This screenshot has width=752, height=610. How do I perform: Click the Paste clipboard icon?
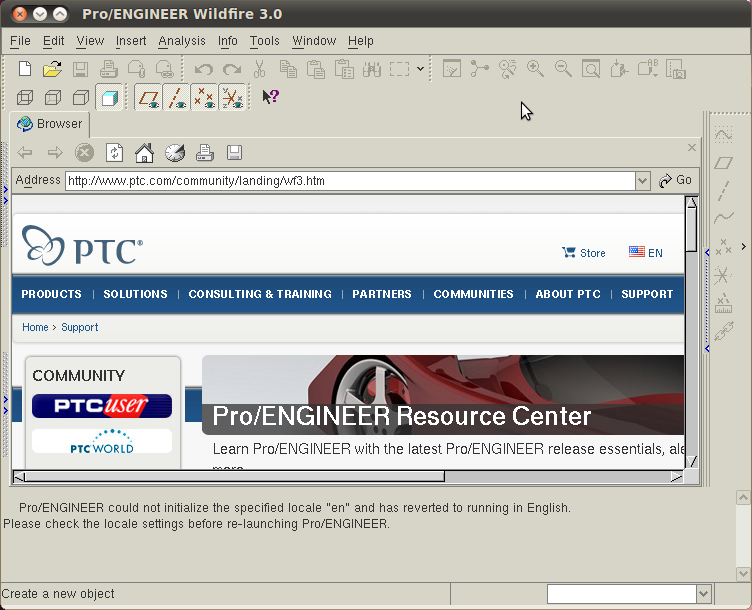tap(316, 69)
